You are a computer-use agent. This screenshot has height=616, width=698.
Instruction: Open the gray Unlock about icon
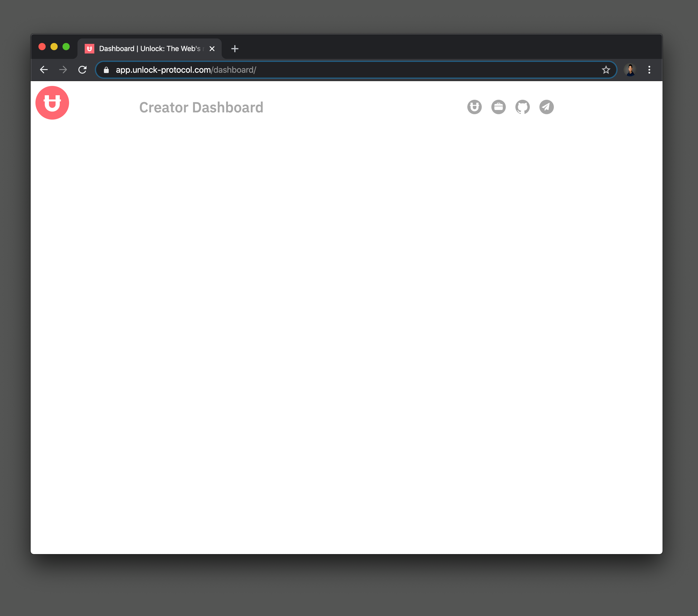point(474,107)
